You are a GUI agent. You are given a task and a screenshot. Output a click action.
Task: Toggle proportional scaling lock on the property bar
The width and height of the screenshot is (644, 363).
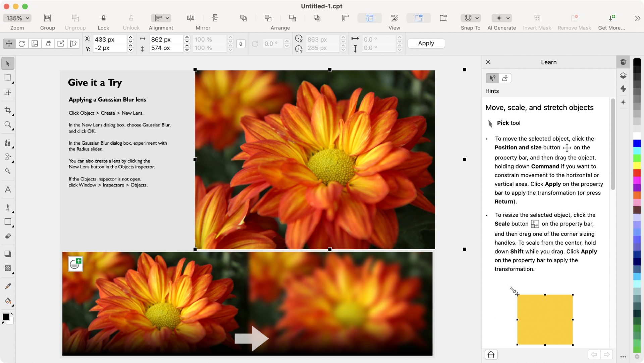click(241, 44)
